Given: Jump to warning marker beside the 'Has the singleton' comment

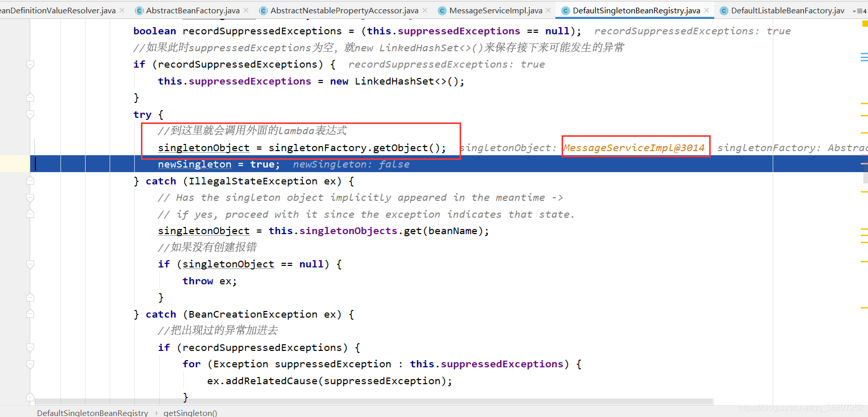Looking at the screenshot, I should 864,192.
